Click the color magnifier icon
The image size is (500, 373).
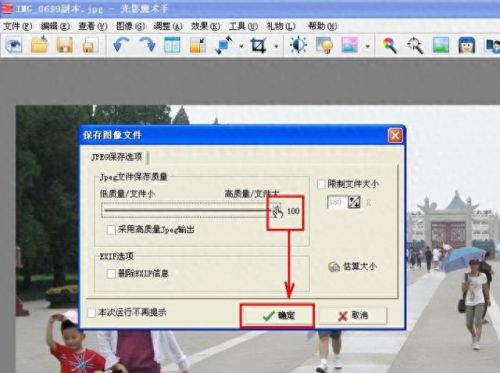(390, 45)
